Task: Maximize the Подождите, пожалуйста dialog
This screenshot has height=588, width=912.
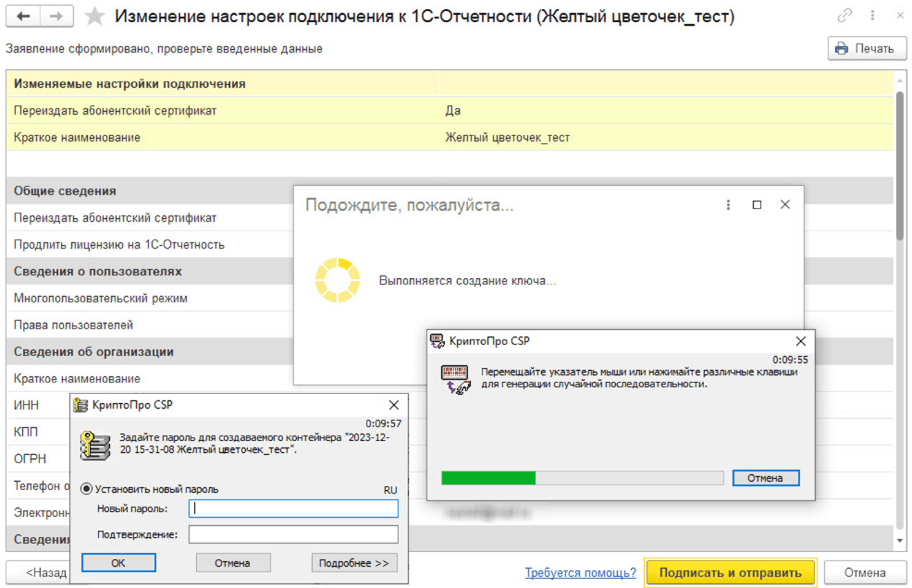Action: 757,204
